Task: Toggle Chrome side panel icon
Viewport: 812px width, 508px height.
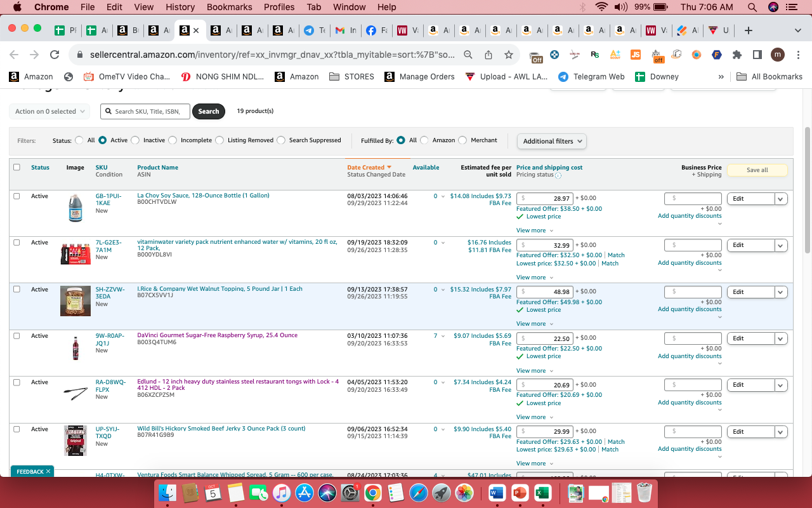Action: point(757,55)
